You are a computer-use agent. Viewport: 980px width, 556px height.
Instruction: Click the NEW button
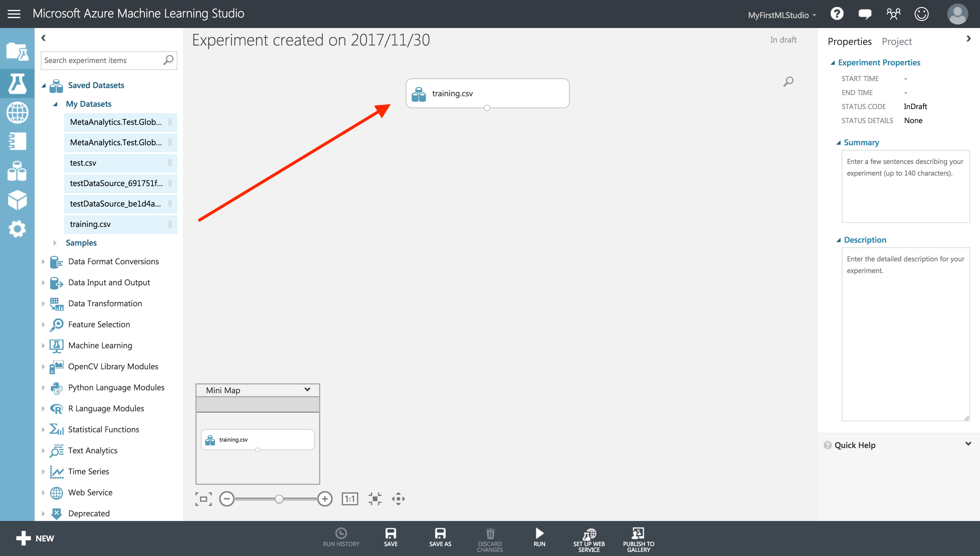35,538
